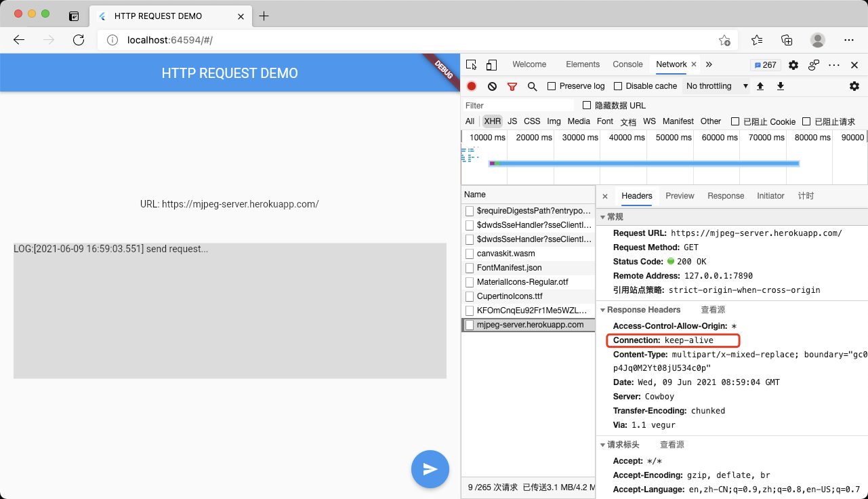Check the Disable cache checkbox
This screenshot has width=868, height=499.
[x=617, y=86]
